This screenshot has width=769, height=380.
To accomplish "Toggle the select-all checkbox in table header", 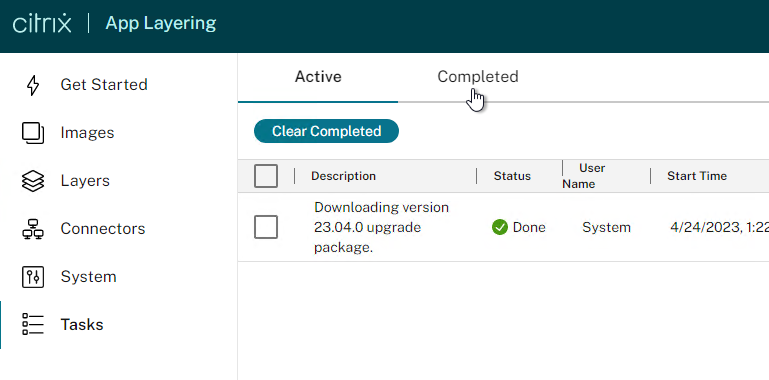I will coord(266,176).
